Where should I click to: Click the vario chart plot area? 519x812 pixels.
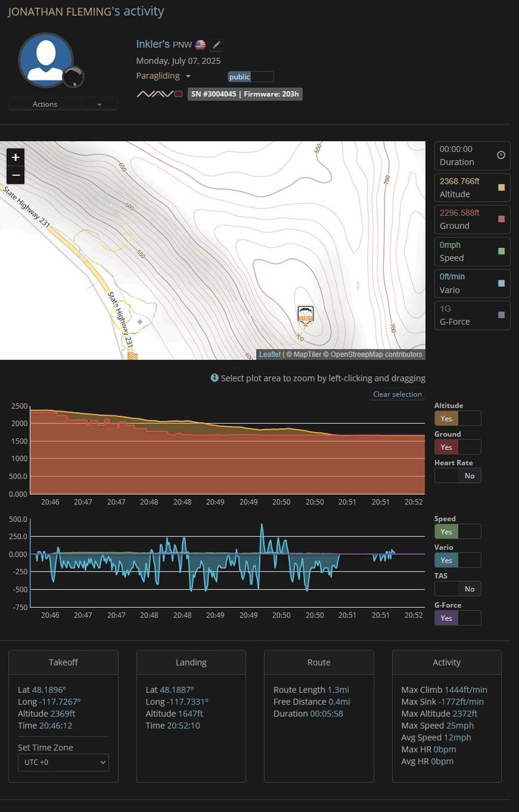click(227, 563)
